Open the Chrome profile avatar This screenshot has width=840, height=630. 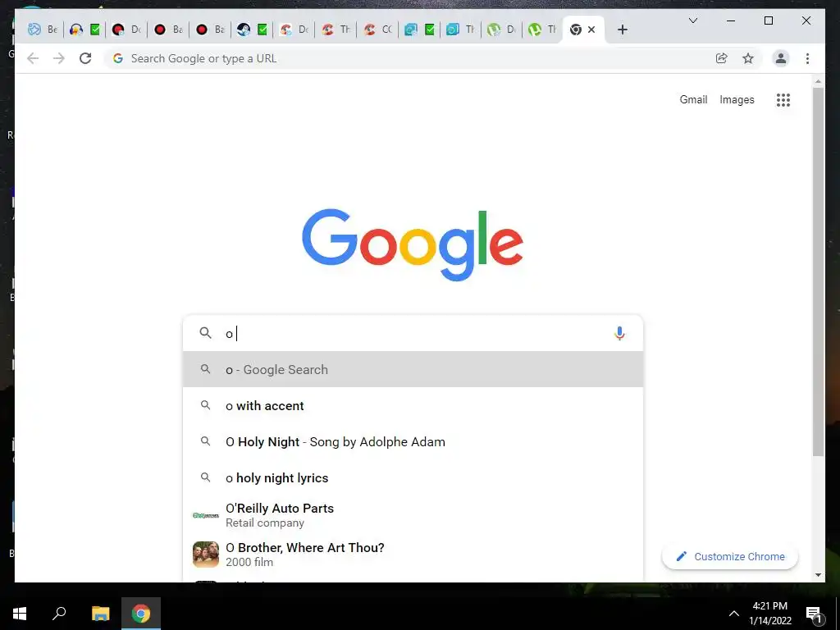[781, 58]
